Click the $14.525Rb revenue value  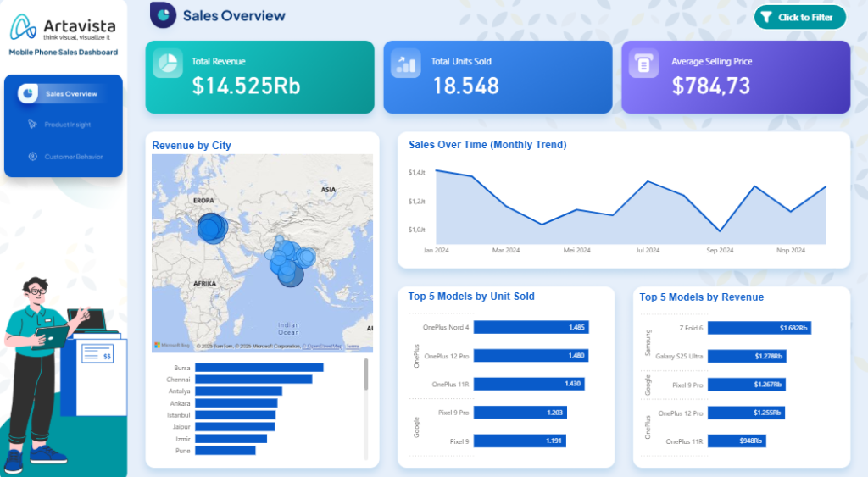(247, 86)
